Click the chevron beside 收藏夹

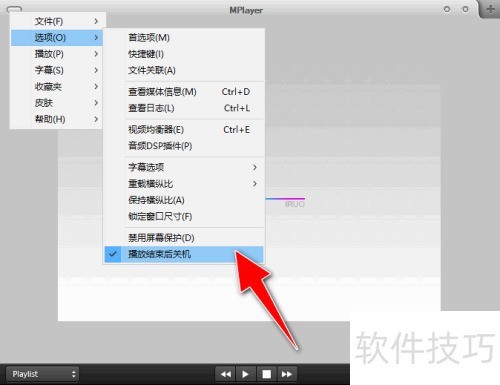[96, 87]
